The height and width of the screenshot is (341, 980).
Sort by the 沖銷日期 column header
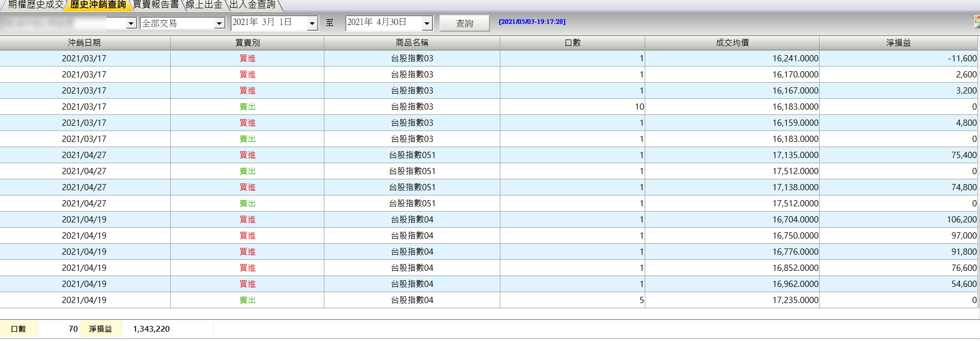pyautogui.click(x=85, y=43)
